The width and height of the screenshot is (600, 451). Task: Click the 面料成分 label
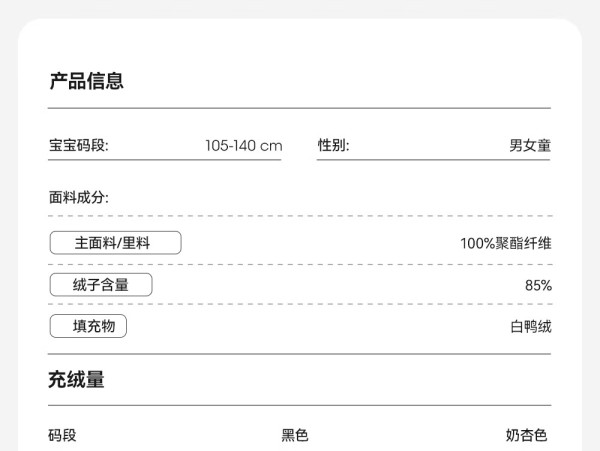click(x=79, y=197)
